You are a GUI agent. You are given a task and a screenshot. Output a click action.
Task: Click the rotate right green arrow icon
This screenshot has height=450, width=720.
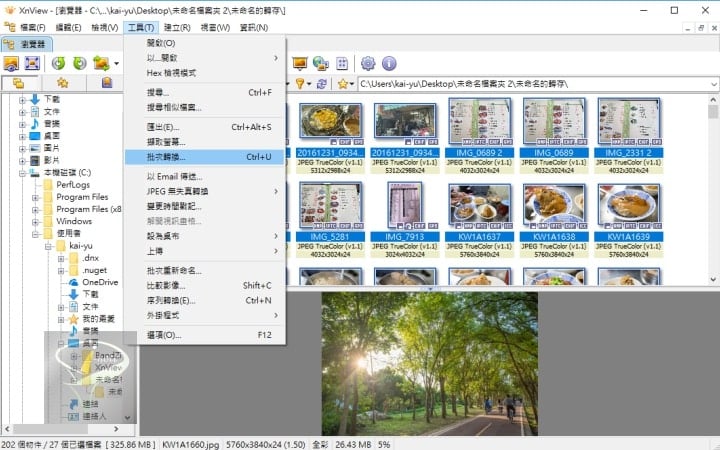79,63
